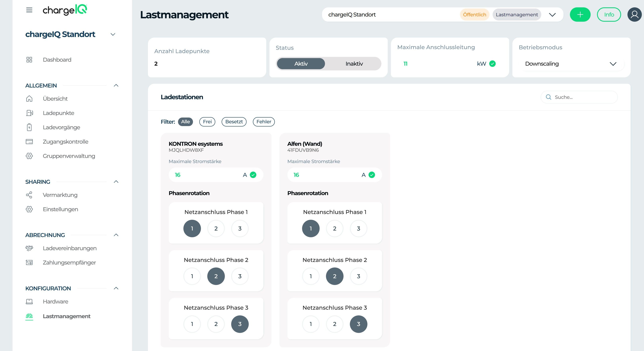Set status to Inaktiv
Viewport: 644px width, 351px height.
coord(354,64)
